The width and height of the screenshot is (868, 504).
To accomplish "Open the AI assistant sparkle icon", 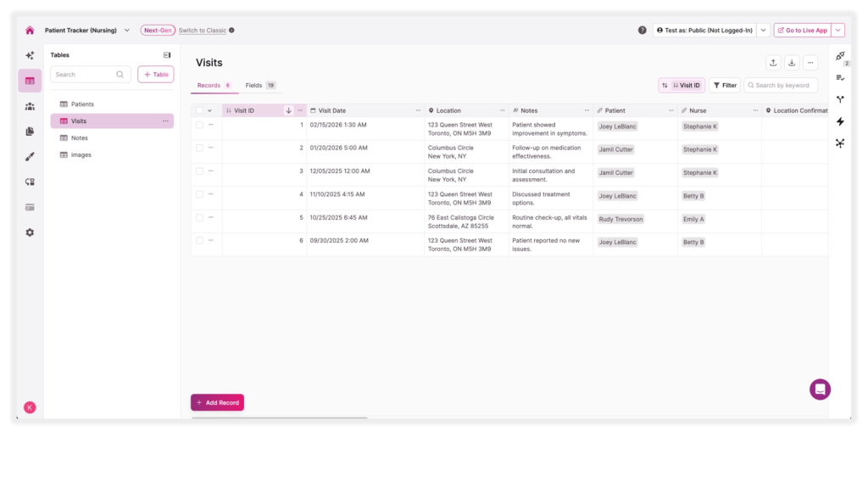I will click(x=30, y=57).
